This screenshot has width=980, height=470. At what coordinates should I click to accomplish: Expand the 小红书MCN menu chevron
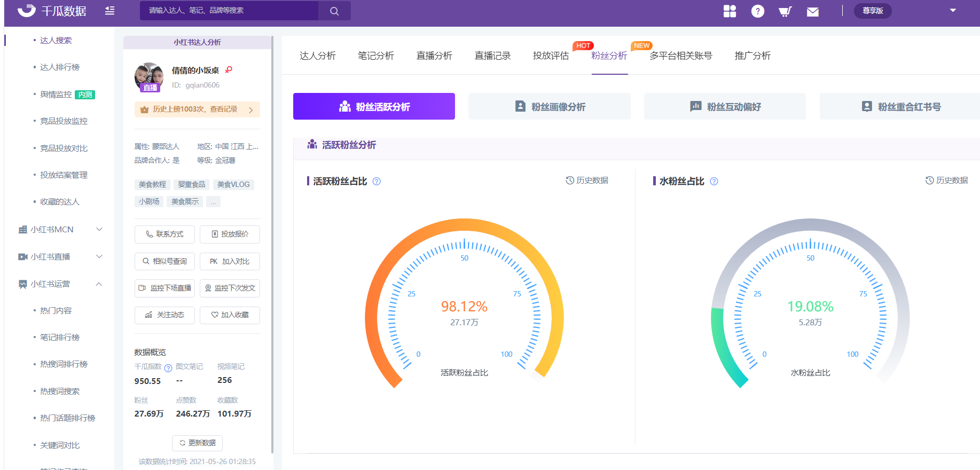tap(99, 229)
